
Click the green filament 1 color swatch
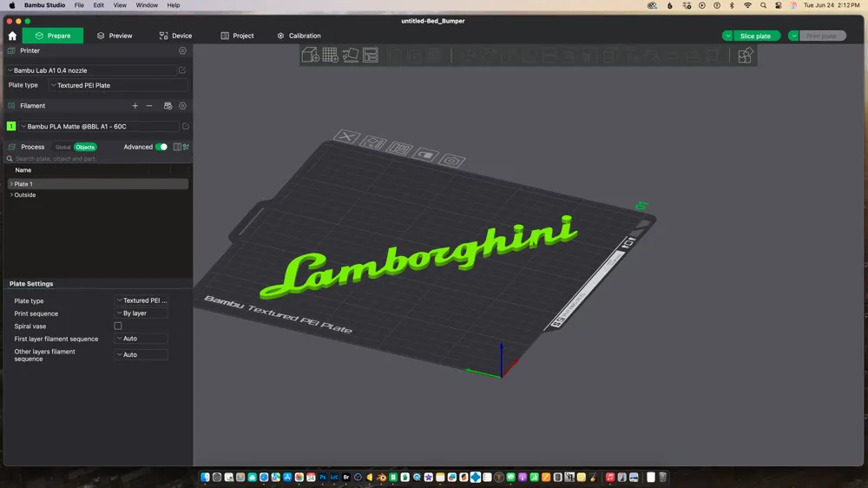tap(11, 126)
